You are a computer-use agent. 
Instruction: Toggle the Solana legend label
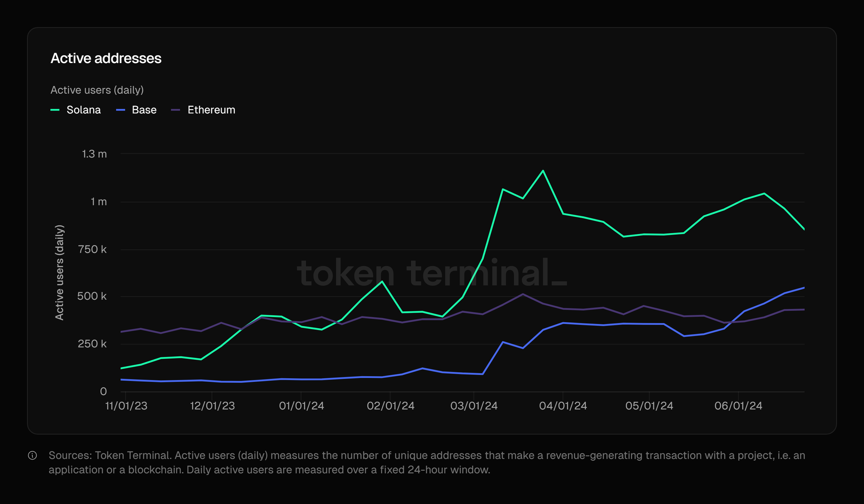(x=83, y=110)
